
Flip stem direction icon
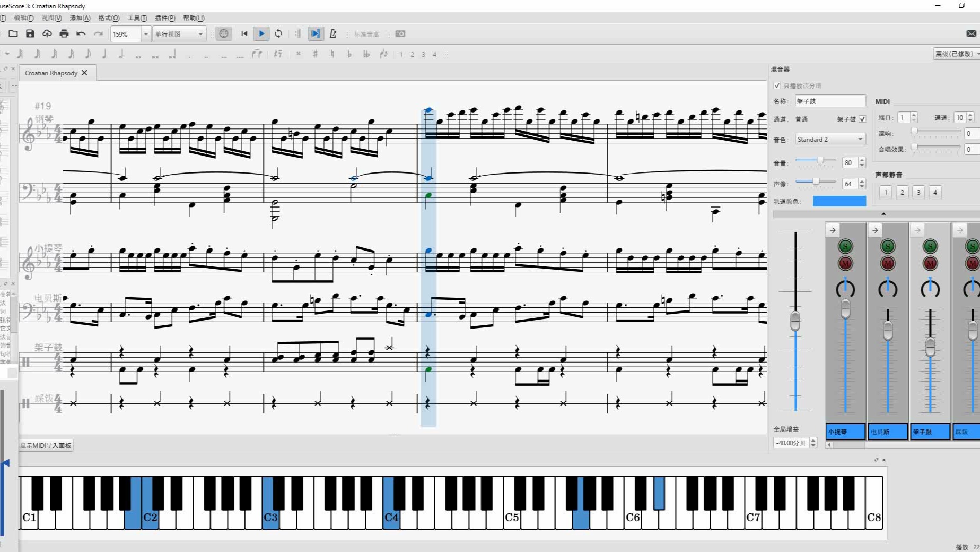(384, 54)
